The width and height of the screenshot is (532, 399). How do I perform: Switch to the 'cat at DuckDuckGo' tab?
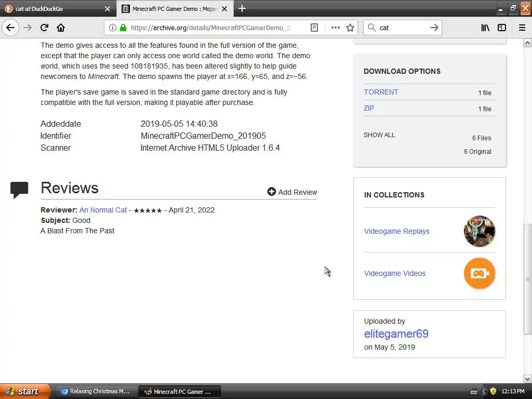(58, 9)
